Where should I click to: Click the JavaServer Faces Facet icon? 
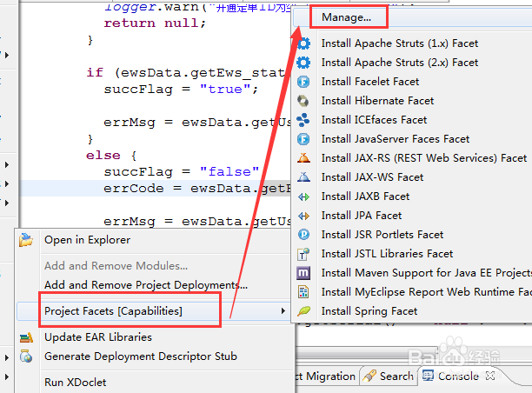(x=303, y=139)
